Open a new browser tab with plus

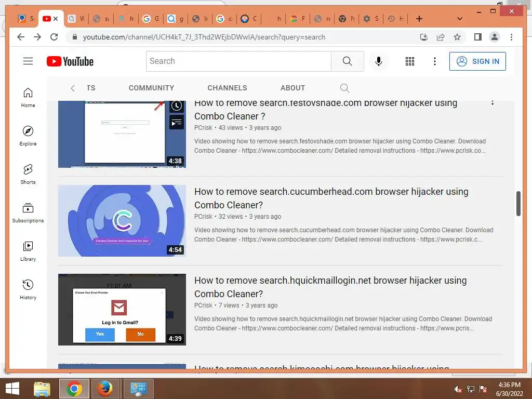coord(419,19)
